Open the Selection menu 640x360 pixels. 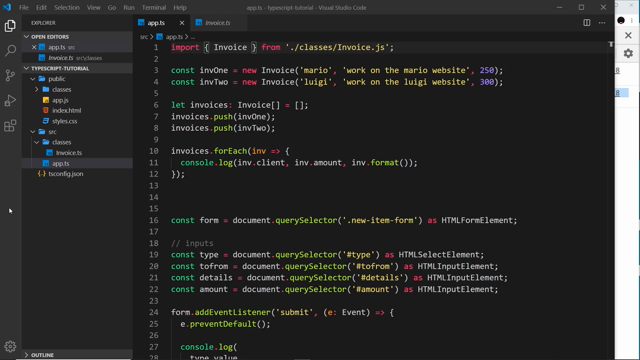pyautogui.click(x=67, y=7)
